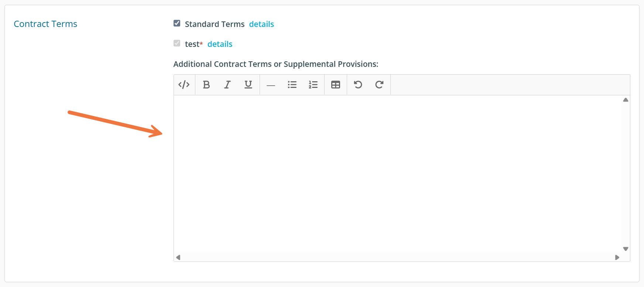Insert a numbered list
The width and height of the screenshot is (644, 287).
(313, 85)
